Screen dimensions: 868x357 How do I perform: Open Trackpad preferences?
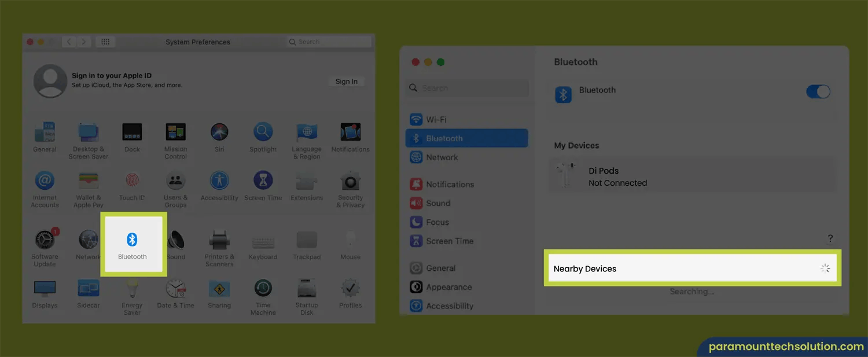coord(307,245)
